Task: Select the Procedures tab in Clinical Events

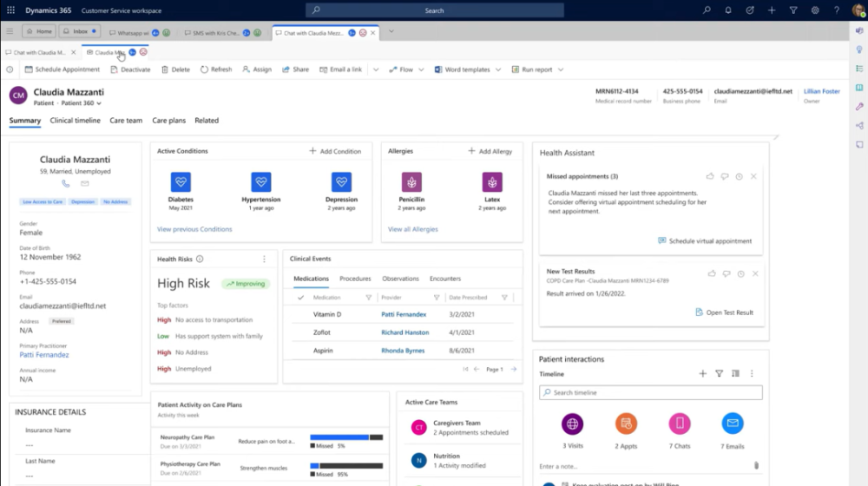Action: click(355, 279)
